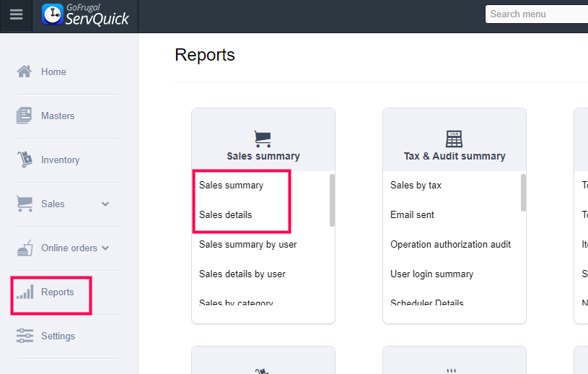Click the Settings sliders icon

[x=25, y=336]
